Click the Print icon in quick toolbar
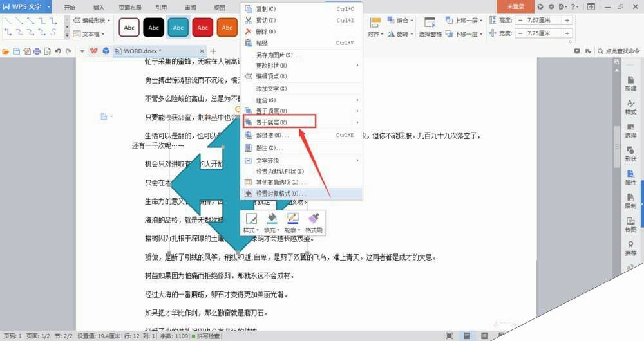 [37, 51]
